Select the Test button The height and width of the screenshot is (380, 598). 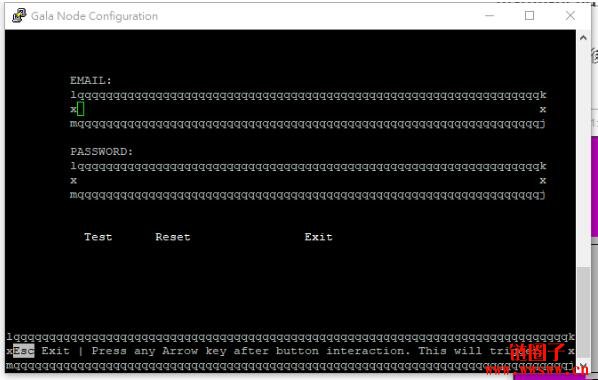click(x=98, y=237)
